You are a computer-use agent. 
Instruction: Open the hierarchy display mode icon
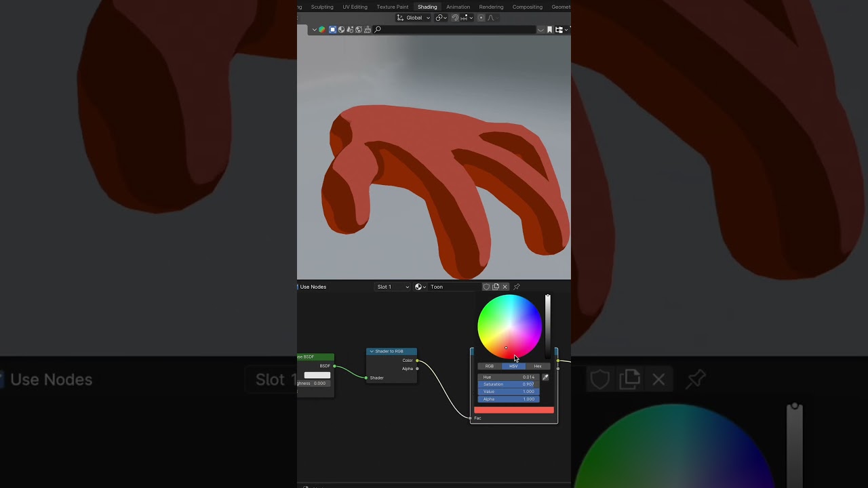pos(559,30)
